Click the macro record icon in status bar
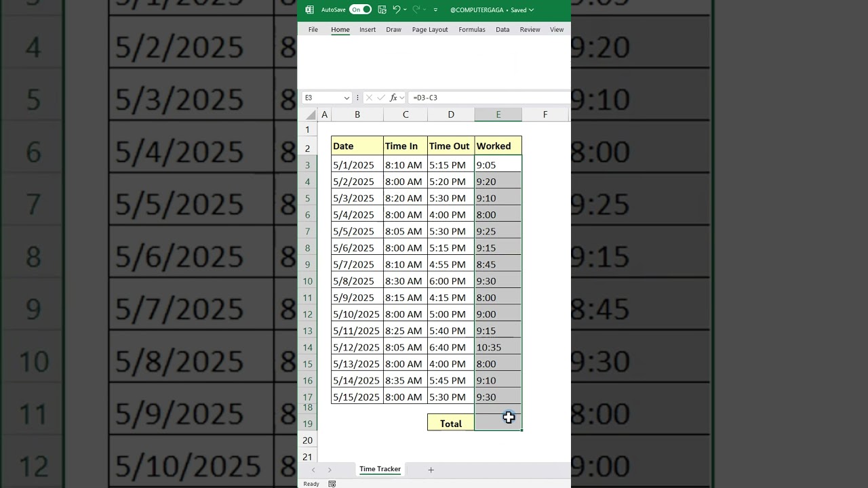Viewport: 868px width, 488px height. (332, 484)
